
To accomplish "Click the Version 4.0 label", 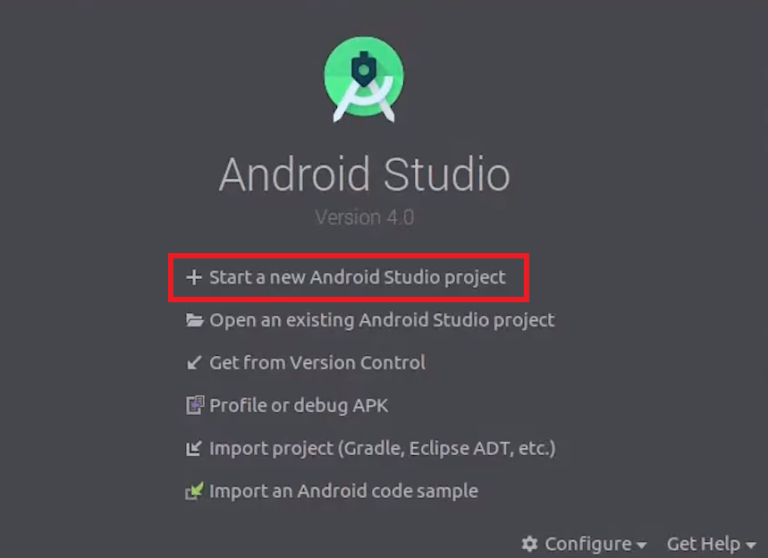I will tap(364, 217).
